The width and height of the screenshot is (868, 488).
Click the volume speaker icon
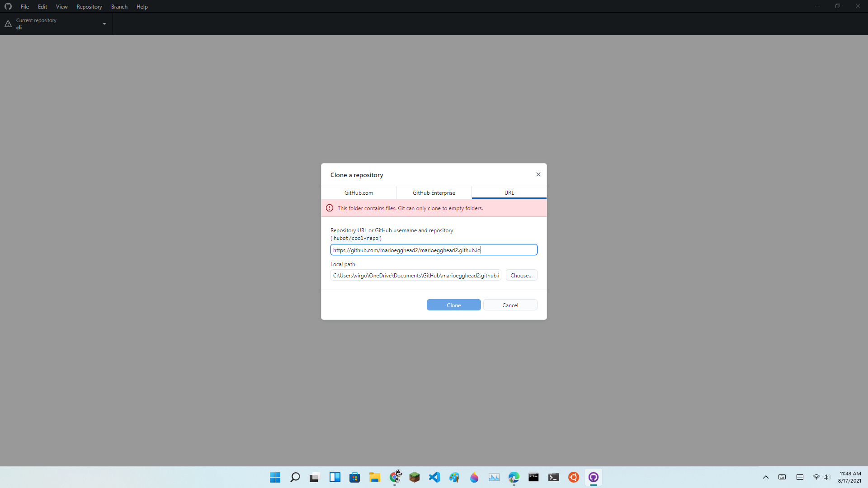click(827, 477)
